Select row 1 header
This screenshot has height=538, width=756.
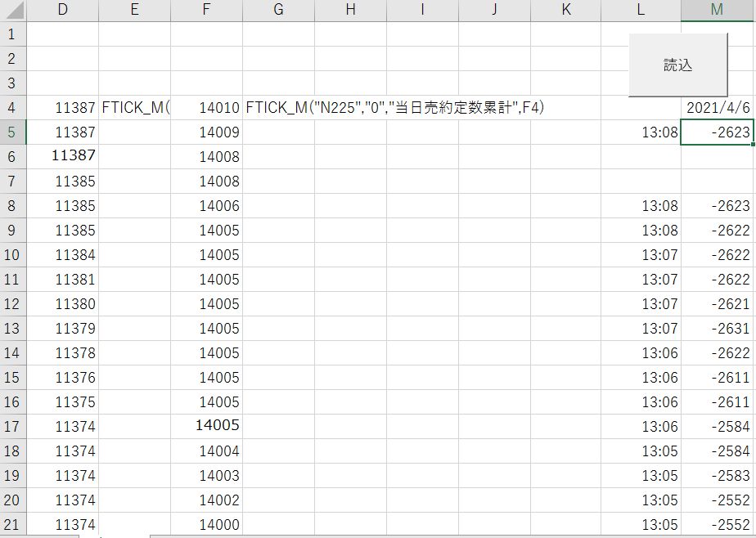coord(12,34)
